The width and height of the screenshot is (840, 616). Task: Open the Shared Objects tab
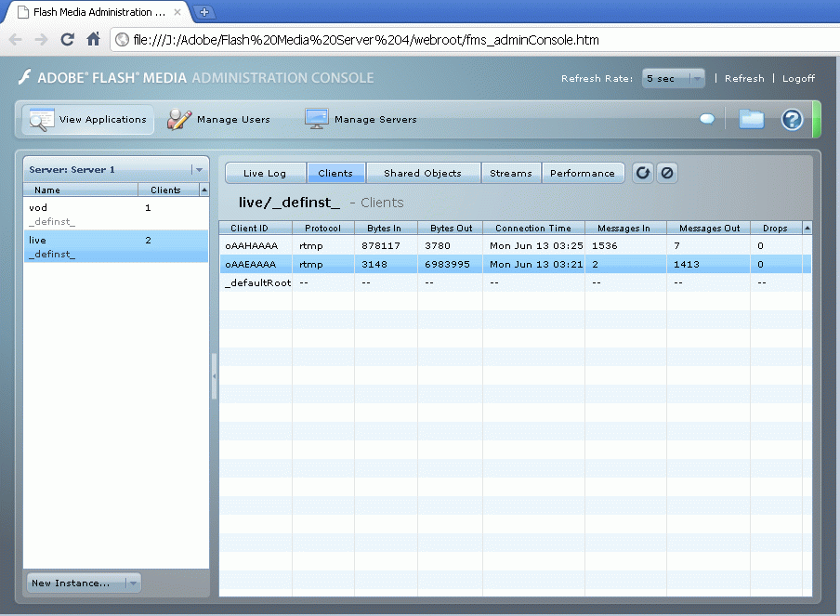423,173
